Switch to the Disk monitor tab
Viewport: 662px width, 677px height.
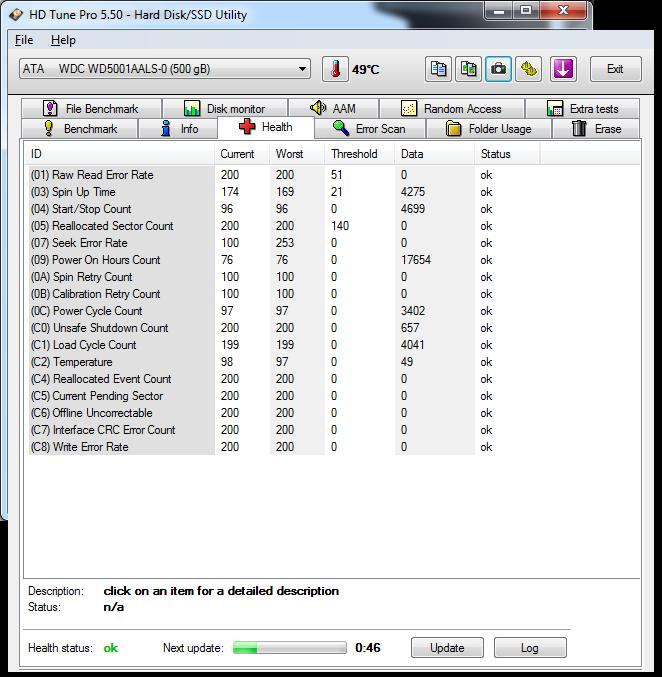click(x=225, y=108)
